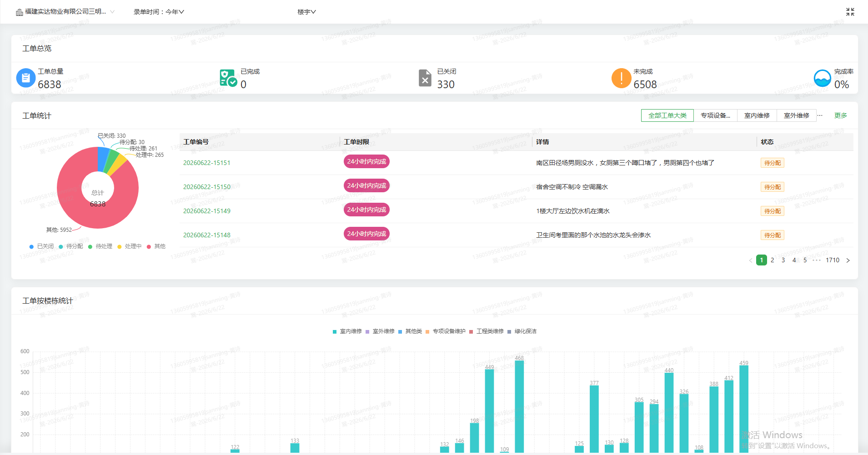Click the bar labeled 377

tap(594, 419)
